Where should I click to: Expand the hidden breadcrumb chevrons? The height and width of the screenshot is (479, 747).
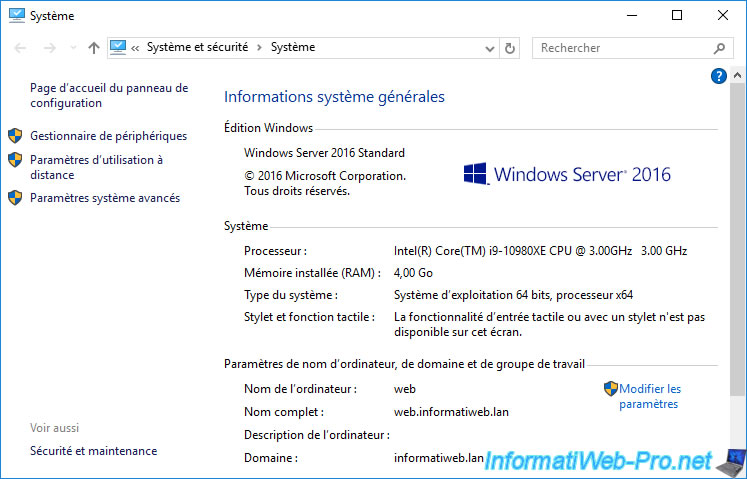coord(135,48)
